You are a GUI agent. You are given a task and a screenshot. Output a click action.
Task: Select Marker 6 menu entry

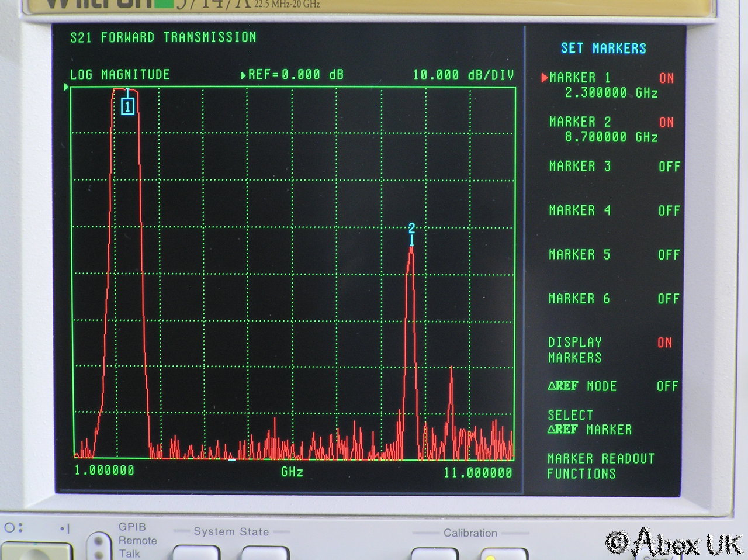tap(579, 299)
